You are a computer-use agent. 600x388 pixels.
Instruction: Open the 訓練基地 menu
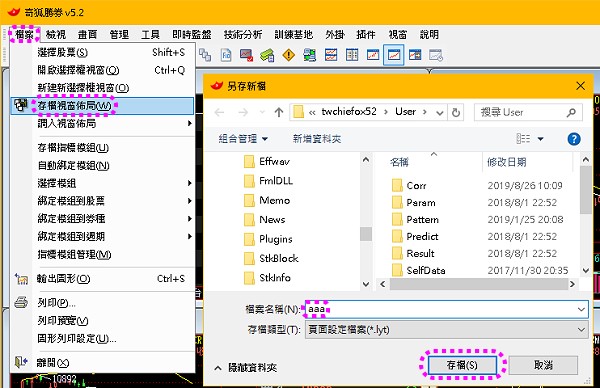[x=293, y=34]
